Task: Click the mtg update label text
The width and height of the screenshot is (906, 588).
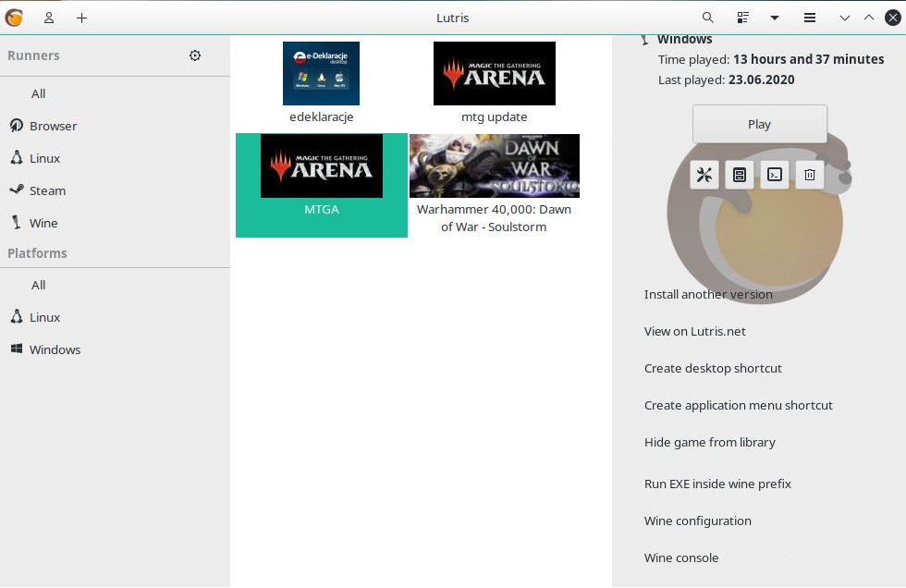Action: coord(495,117)
